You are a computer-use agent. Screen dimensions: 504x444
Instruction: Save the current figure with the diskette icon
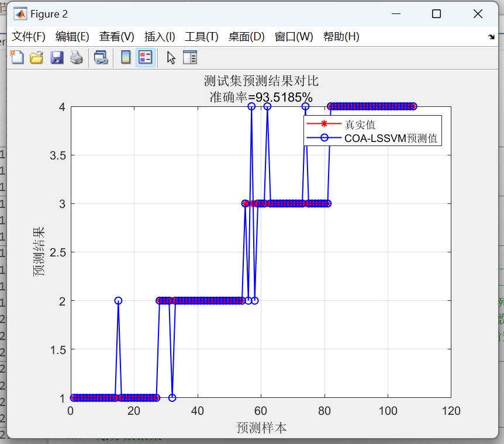pyautogui.click(x=56, y=57)
